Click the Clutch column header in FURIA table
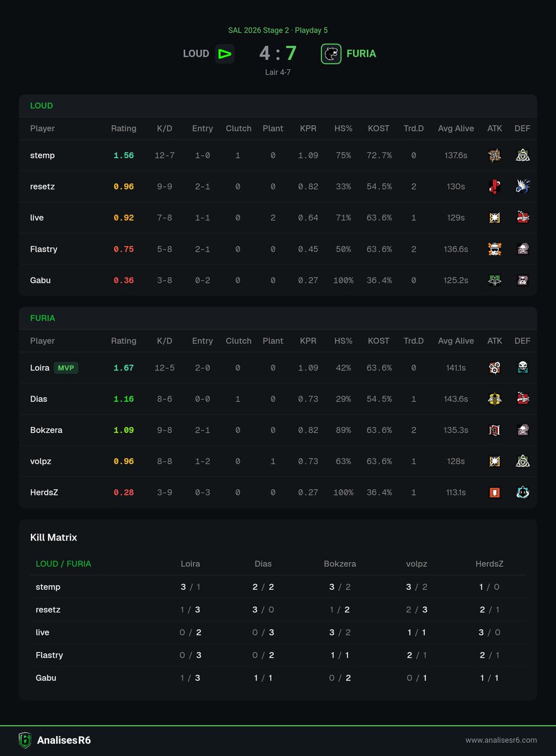Screen dimensions: 556x756 [x=238, y=341]
